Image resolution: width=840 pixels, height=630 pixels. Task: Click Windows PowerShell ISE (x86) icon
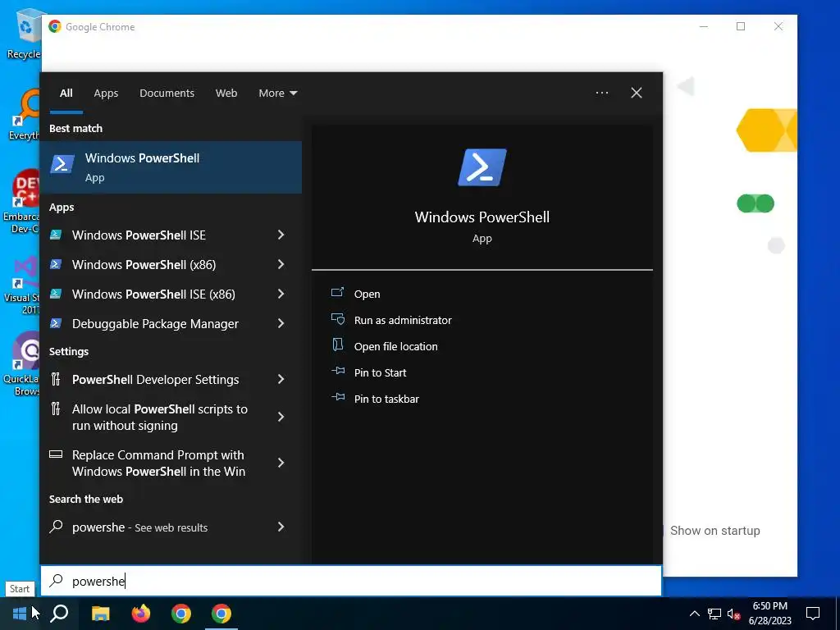click(x=56, y=294)
